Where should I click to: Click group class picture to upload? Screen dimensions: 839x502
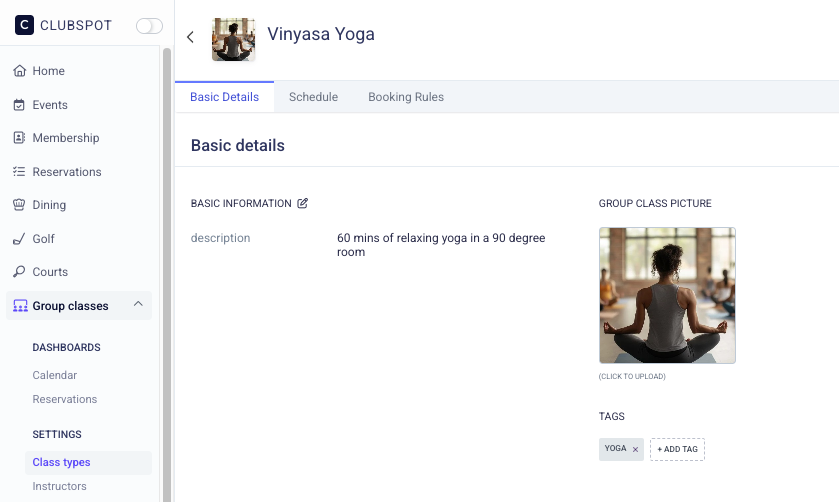coord(667,295)
